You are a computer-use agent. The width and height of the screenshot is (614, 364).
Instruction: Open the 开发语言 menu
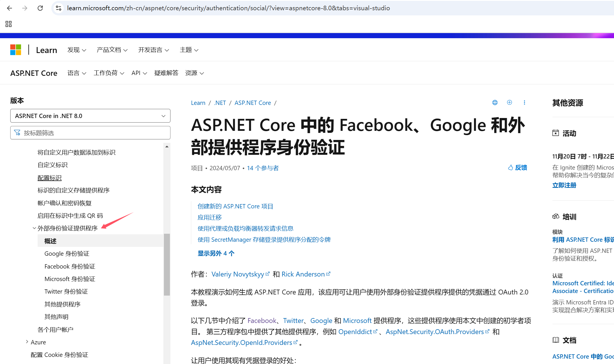click(154, 50)
